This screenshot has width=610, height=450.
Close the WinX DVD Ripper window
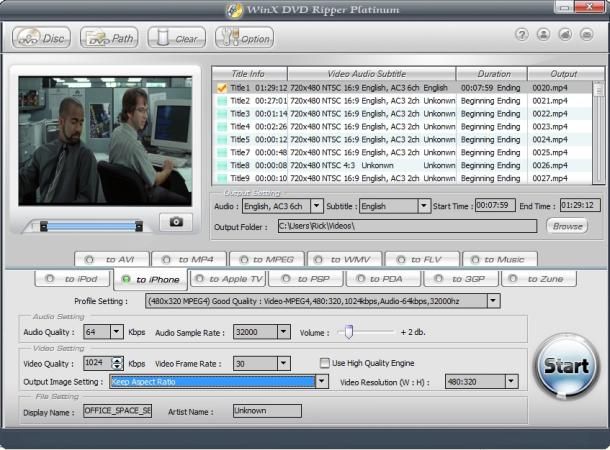[589, 7]
